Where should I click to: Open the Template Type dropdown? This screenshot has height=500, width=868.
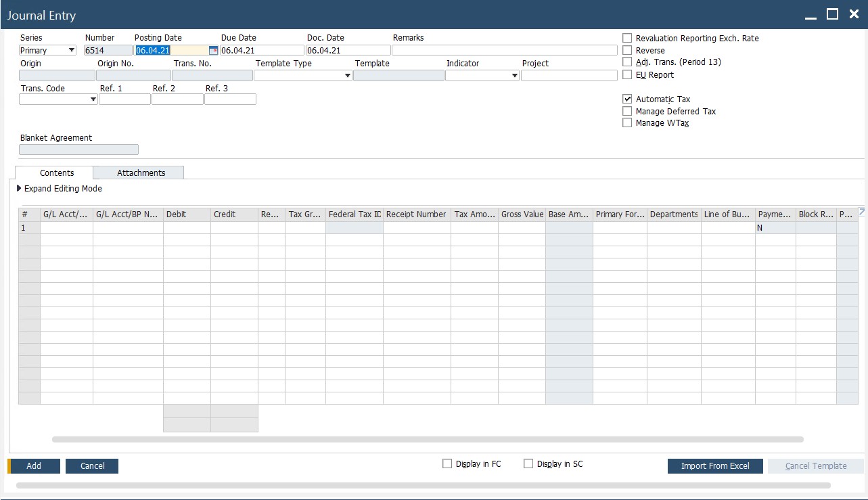347,75
